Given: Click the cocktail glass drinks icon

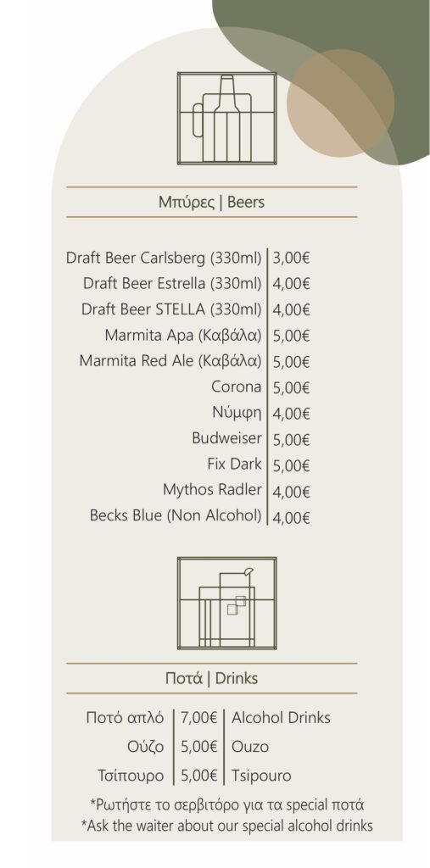Looking at the screenshot, I should point(226,604).
